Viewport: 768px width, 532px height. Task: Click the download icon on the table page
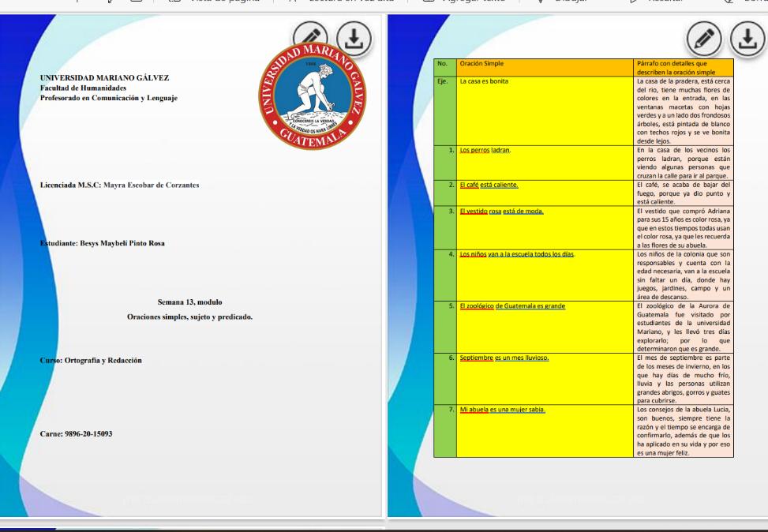747,38
